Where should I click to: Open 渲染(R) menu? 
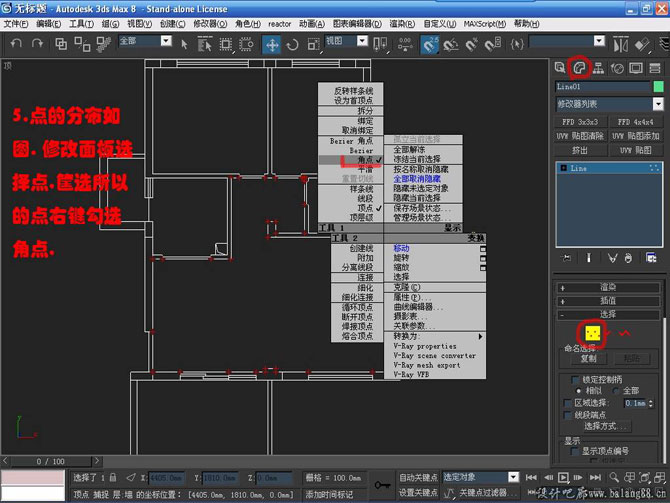click(402, 24)
